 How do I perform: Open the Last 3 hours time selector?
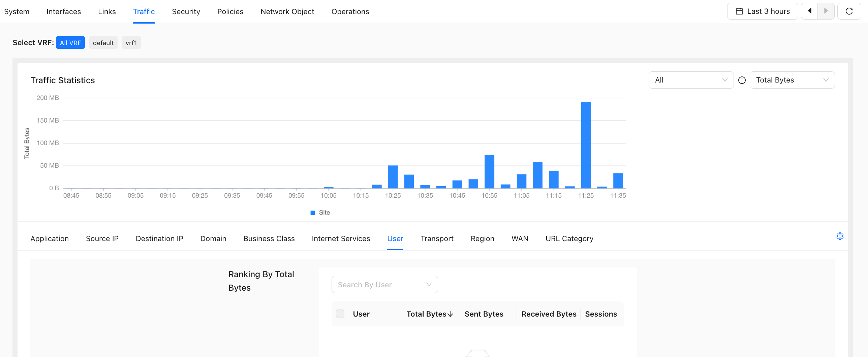pos(763,11)
